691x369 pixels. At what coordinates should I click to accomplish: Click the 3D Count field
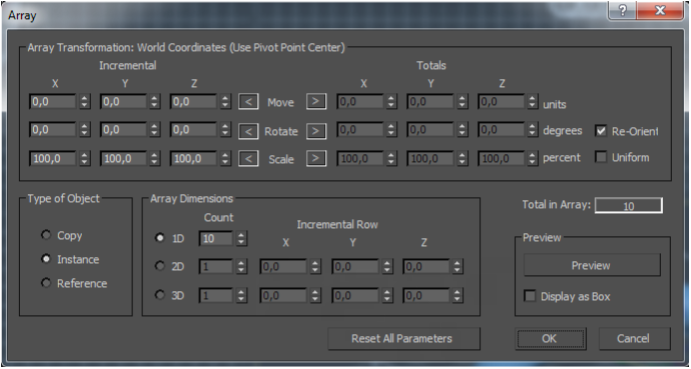(216, 295)
